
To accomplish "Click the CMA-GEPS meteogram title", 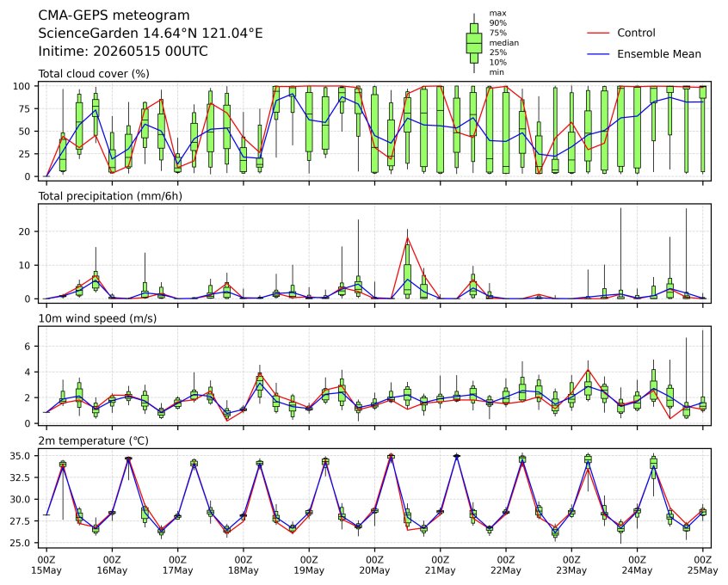I will [x=114, y=15].
